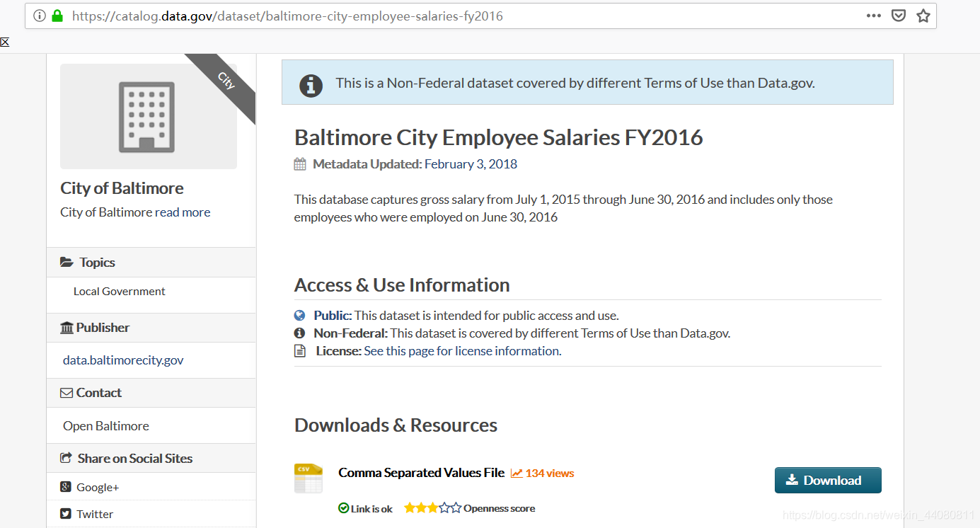This screenshot has width=980, height=528.
Task: Click the Link is ok status check
Action: pyautogui.click(x=366, y=508)
